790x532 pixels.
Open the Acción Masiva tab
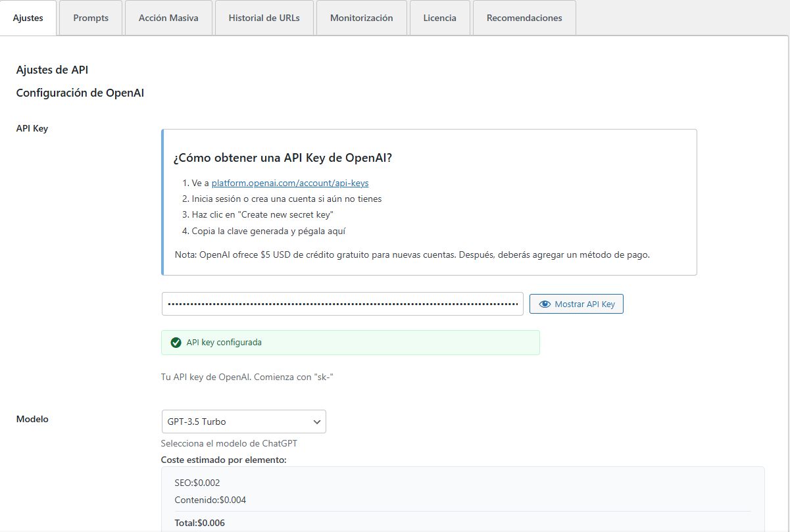pyautogui.click(x=168, y=18)
